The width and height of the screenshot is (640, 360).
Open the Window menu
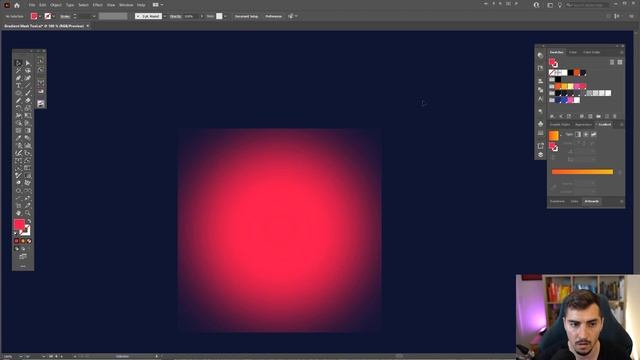[126, 5]
